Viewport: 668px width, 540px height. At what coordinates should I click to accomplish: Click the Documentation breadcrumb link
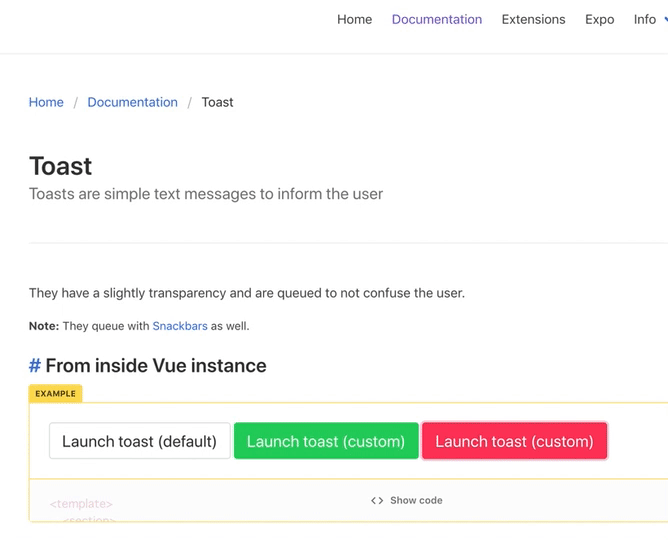[132, 102]
